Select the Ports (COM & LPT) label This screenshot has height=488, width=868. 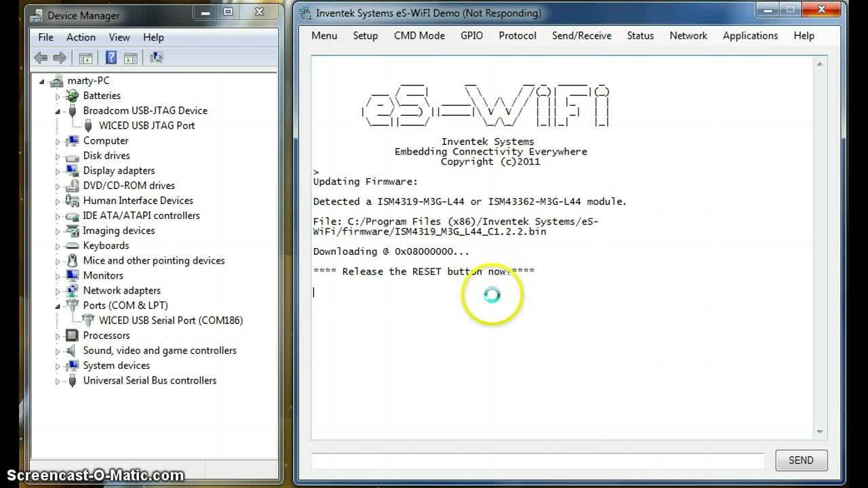(125, 305)
